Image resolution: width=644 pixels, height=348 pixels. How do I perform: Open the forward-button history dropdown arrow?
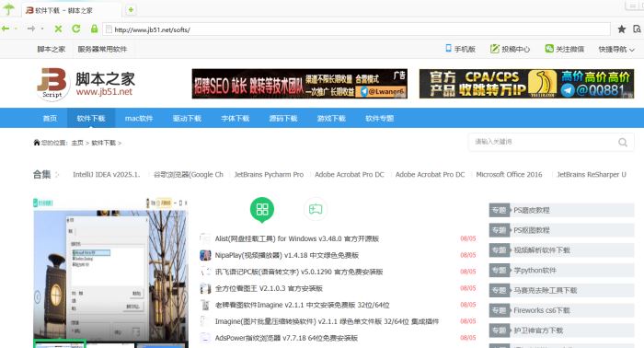[42, 29]
